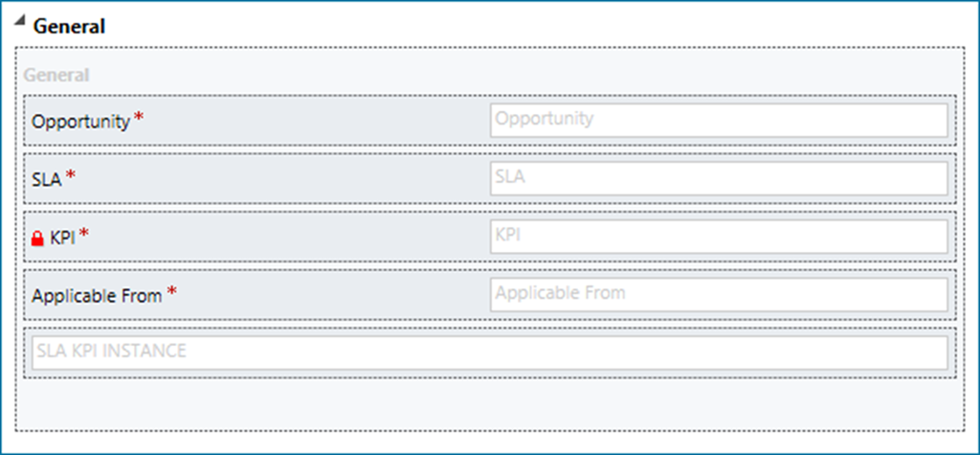Viewport: 980px width, 455px height.
Task: Click red asterisk next to Opportunity
Action: (x=139, y=119)
